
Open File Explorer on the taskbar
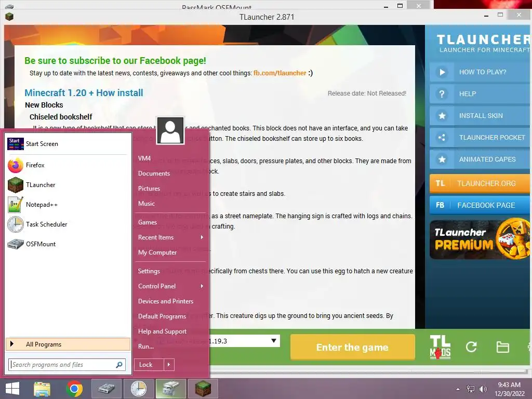42,389
